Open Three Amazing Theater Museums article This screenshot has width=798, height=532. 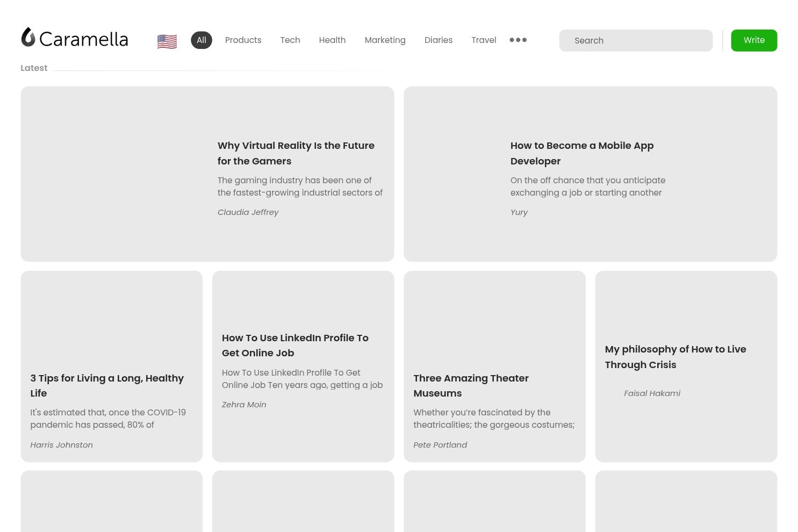(471, 385)
